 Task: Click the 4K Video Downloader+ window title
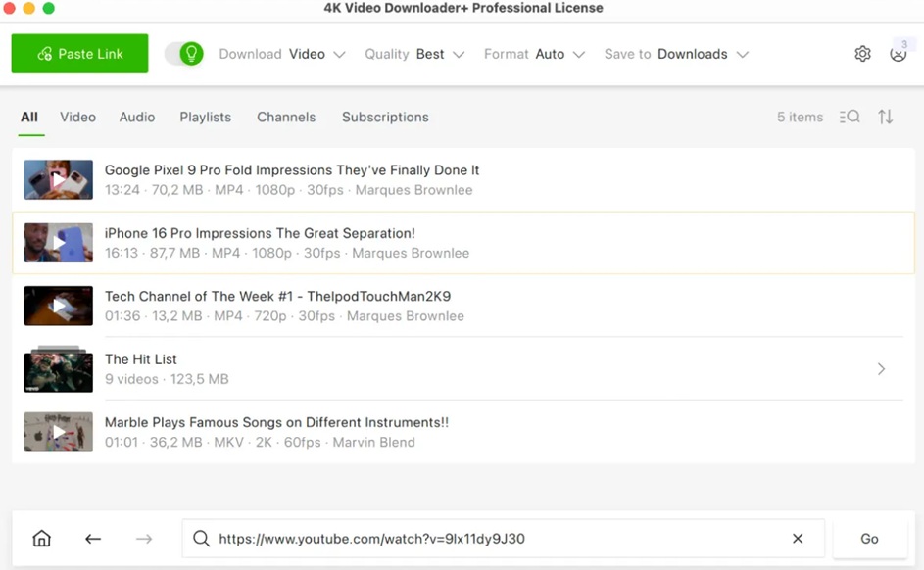click(463, 8)
